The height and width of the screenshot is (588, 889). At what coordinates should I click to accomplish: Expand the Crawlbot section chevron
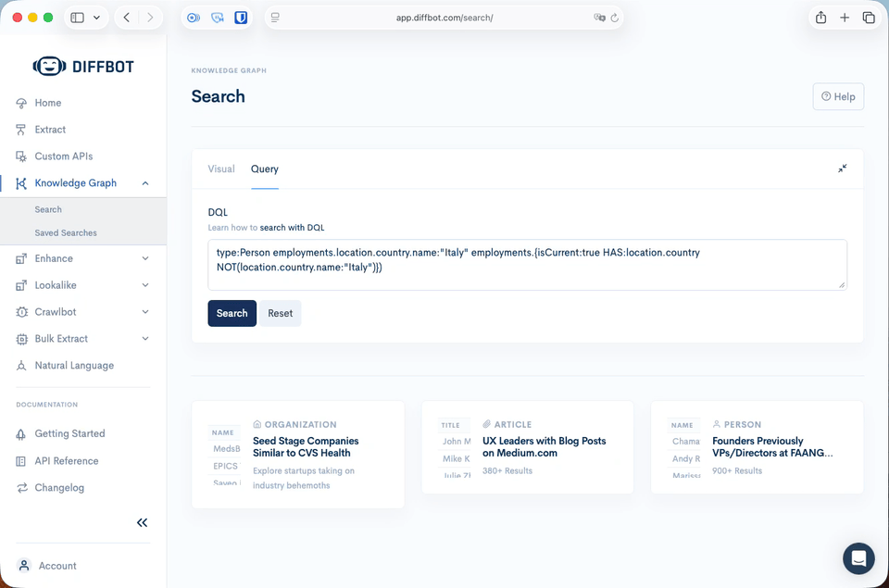145,312
